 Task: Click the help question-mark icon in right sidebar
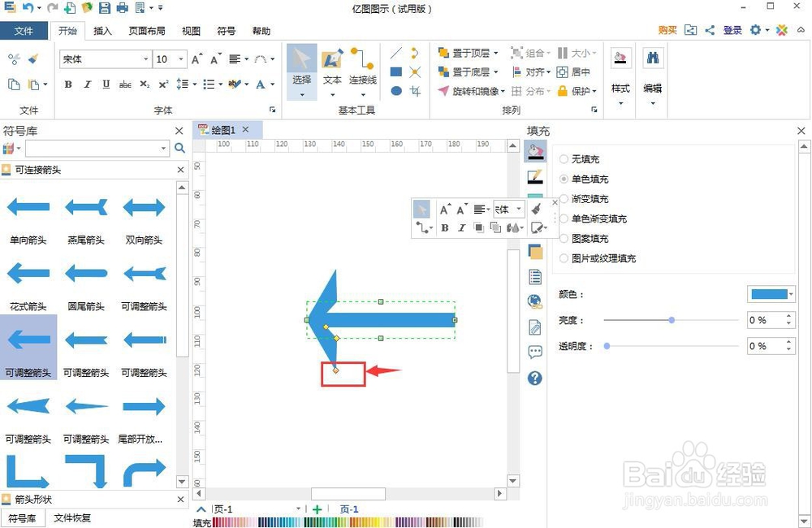coord(535,378)
